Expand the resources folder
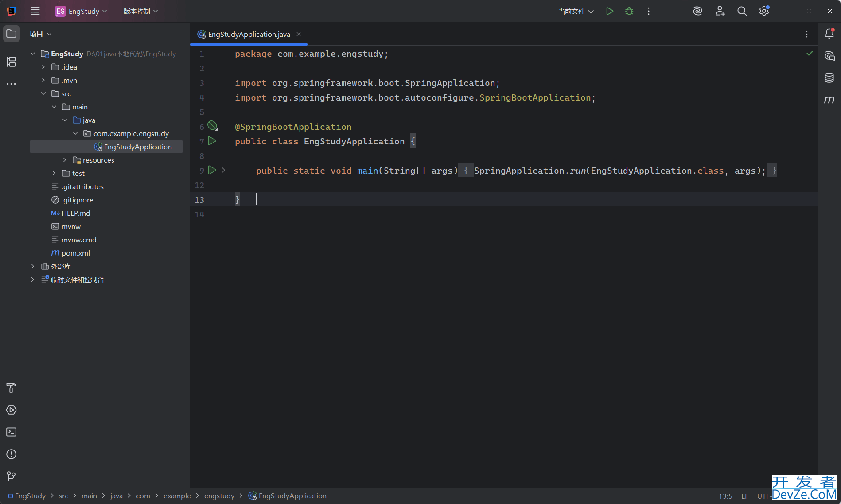841x504 pixels. [65, 160]
